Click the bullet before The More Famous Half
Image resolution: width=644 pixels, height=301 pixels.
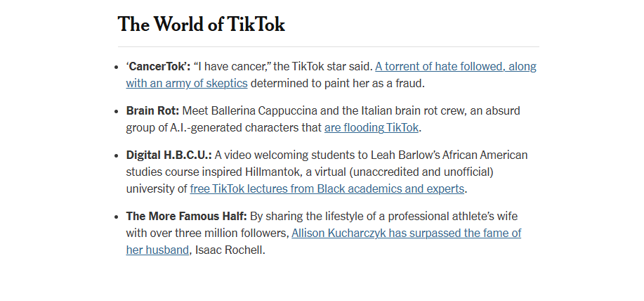(117, 217)
